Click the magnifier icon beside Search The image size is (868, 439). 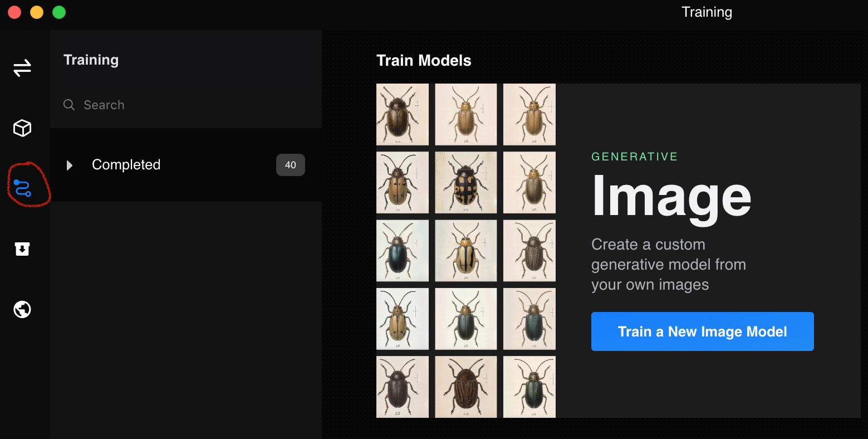(x=69, y=105)
